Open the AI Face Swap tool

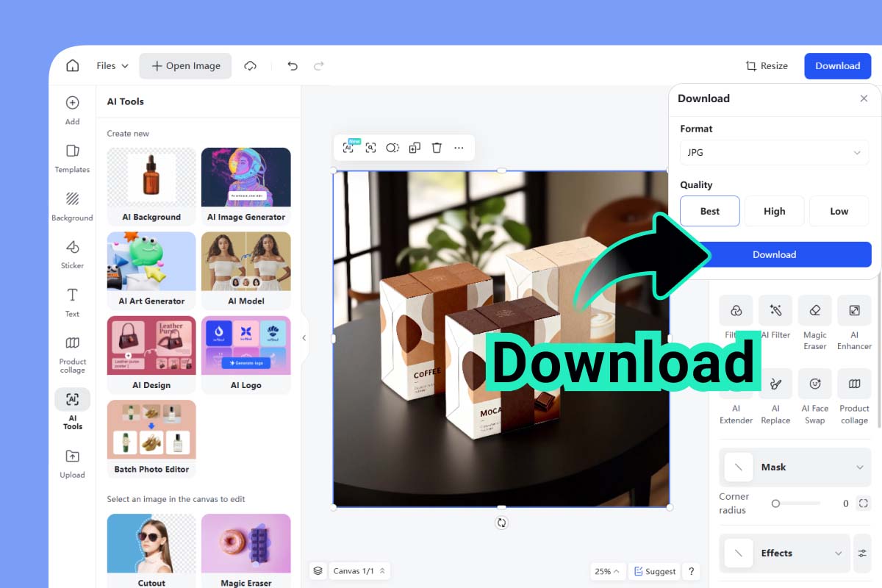814,384
